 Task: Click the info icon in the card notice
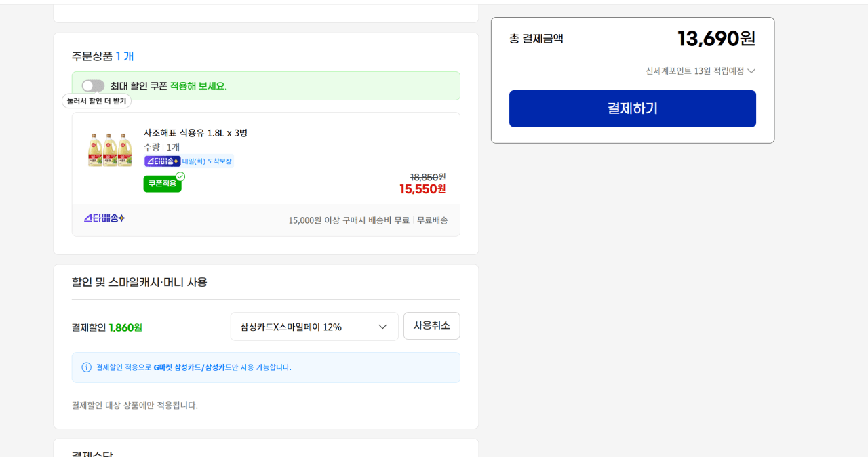pos(85,367)
